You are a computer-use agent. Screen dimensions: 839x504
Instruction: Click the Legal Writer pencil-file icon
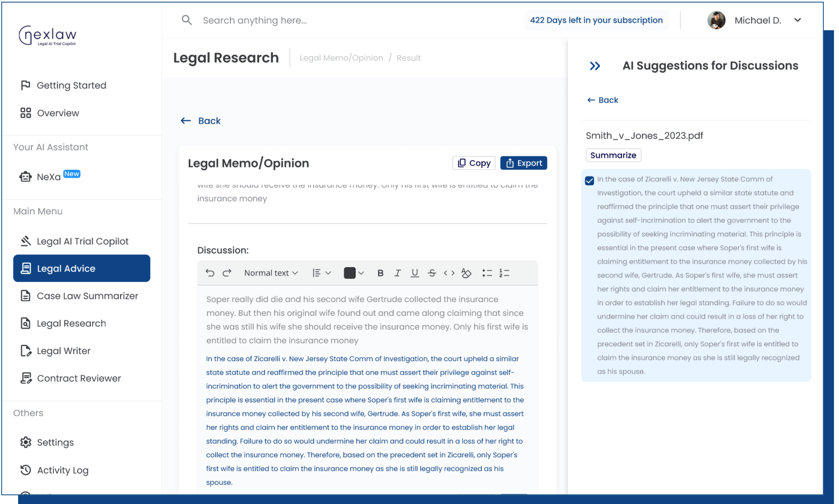[x=26, y=351]
